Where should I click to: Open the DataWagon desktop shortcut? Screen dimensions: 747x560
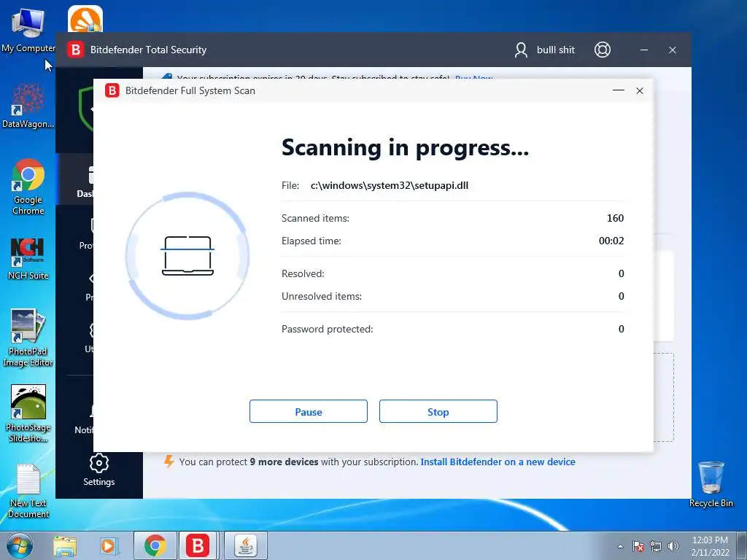[x=28, y=106]
